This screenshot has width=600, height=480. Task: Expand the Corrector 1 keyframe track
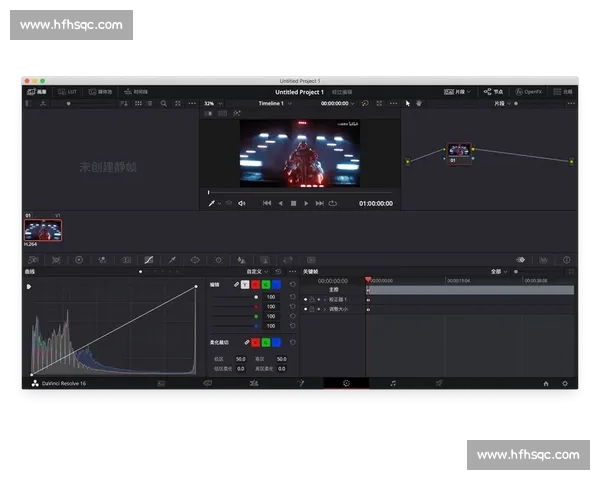(x=325, y=299)
